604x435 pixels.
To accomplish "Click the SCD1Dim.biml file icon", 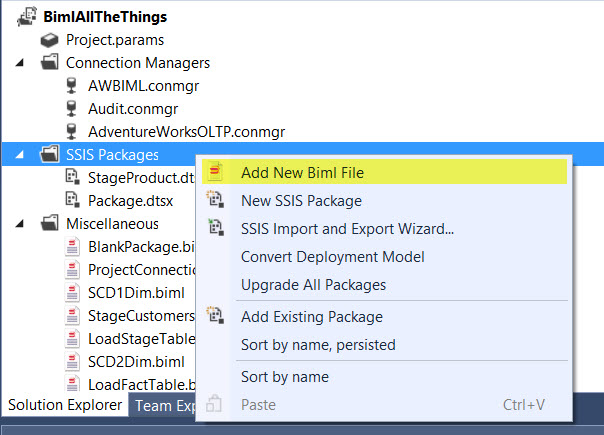I will 72,293.
